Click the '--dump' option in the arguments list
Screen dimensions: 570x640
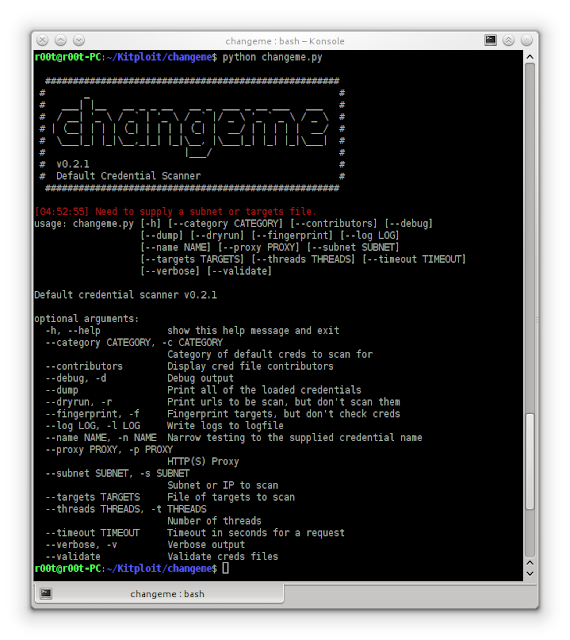coord(62,390)
